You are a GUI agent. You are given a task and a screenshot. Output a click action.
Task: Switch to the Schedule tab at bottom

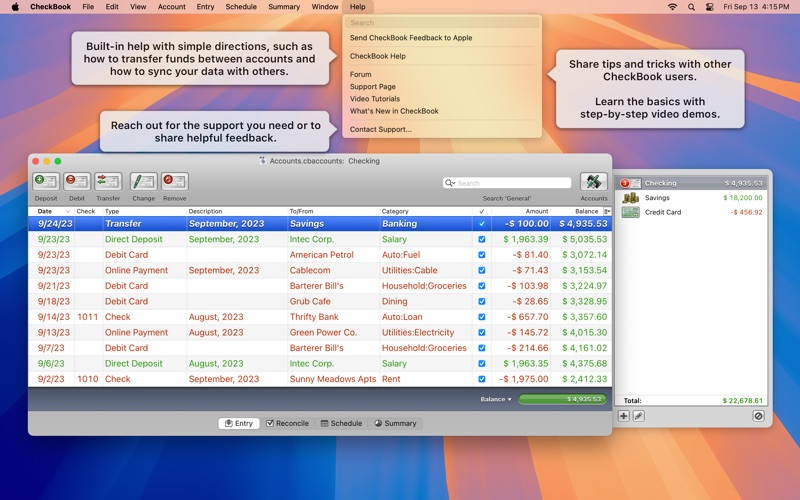341,423
